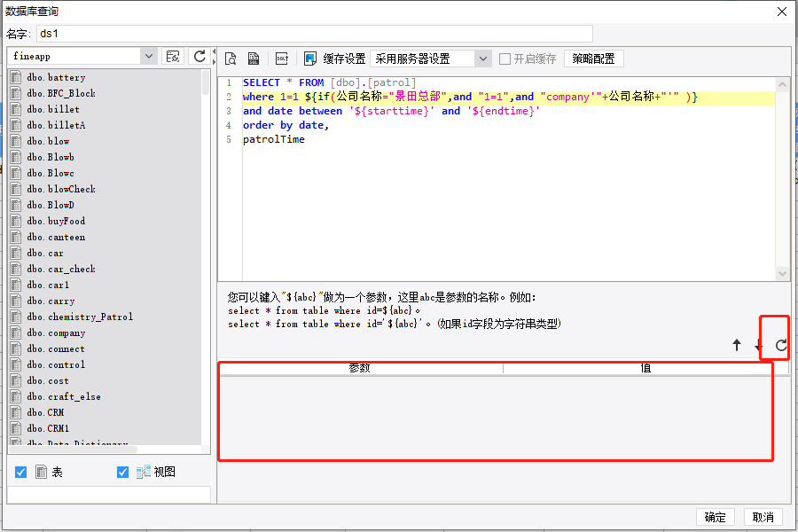Select dbo.control in the table list
This screenshot has width=798, height=532.
pos(56,365)
